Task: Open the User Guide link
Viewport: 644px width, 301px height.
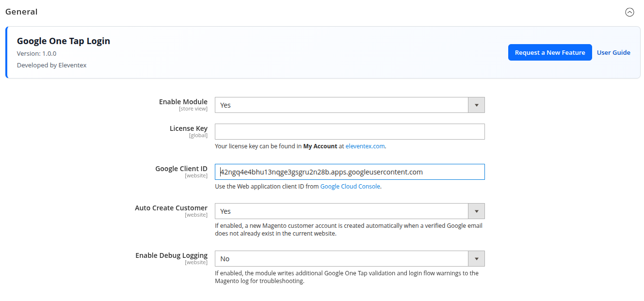Action: coord(613,52)
